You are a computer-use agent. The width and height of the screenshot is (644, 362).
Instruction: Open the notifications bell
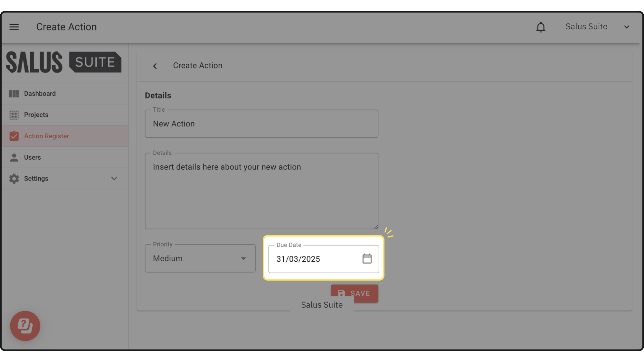pyautogui.click(x=541, y=27)
